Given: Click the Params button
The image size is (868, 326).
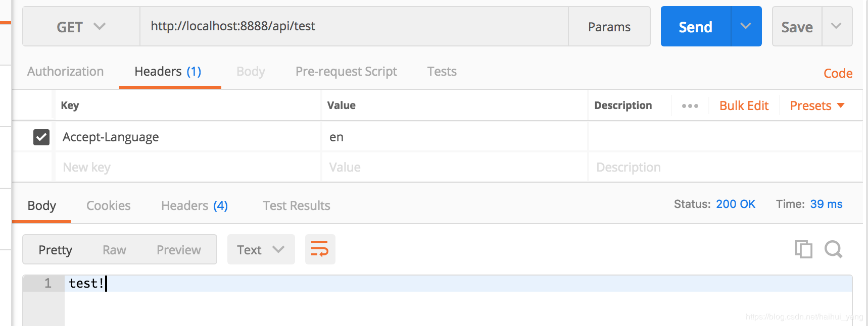Looking at the screenshot, I should (x=609, y=27).
